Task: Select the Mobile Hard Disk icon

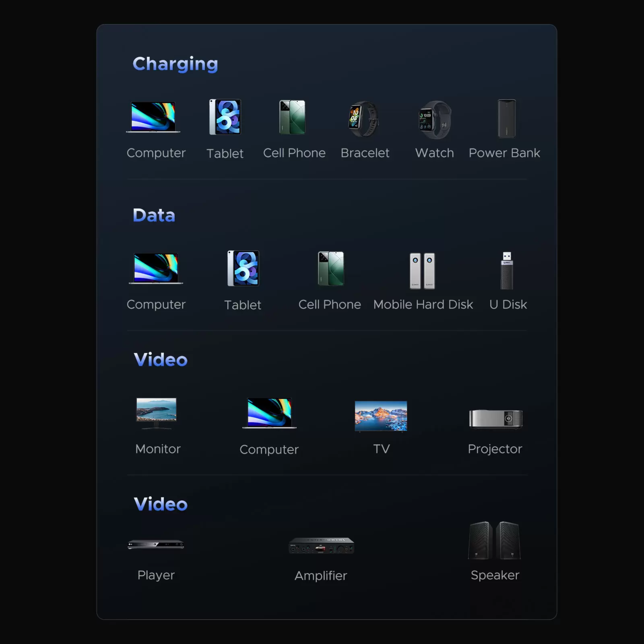Action: [x=422, y=271]
